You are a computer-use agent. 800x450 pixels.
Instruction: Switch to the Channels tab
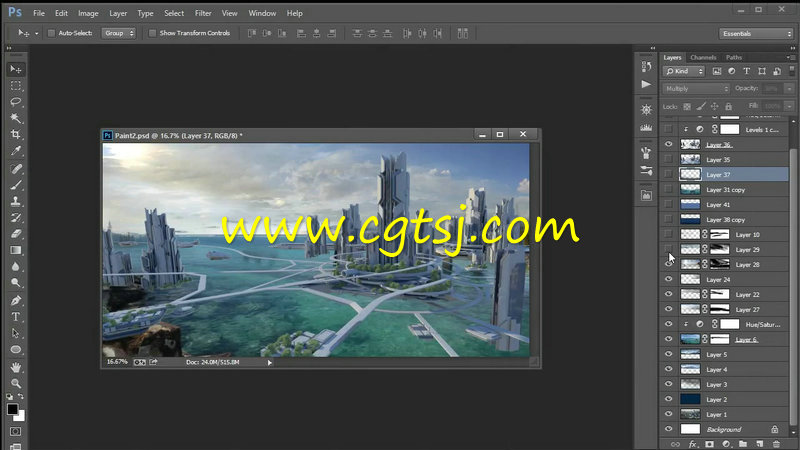tap(703, 58)
